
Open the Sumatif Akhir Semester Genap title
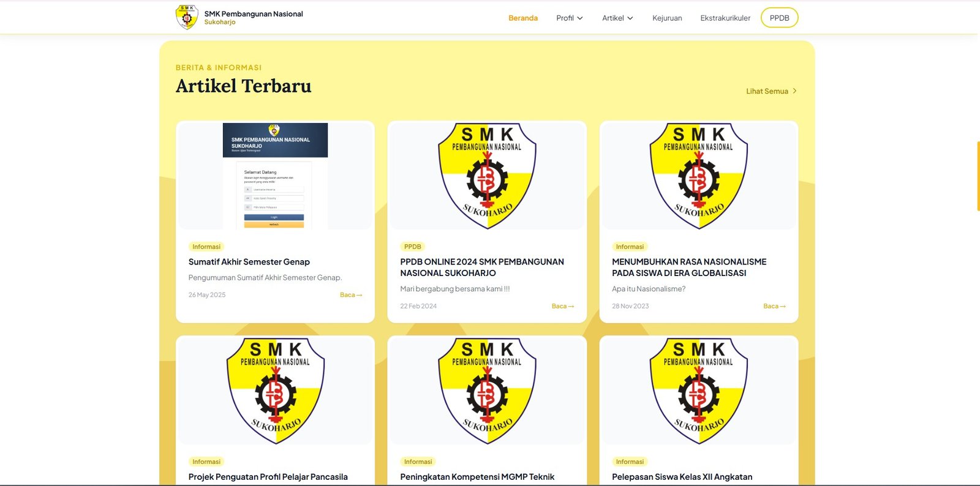[249, 262]
